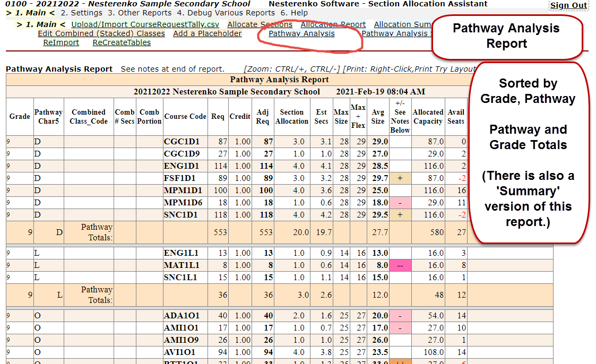
Task: Click the ENG1L1 course code cell
Action: 180,253
